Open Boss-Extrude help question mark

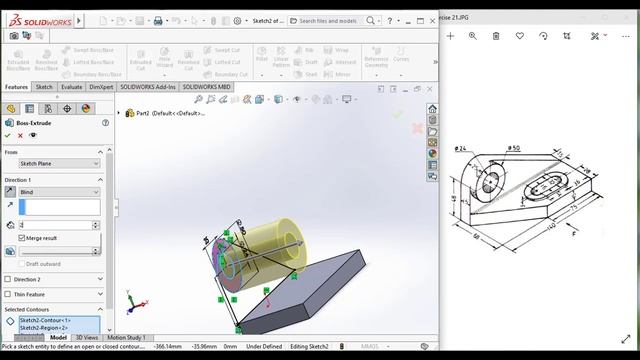[105, 123]
